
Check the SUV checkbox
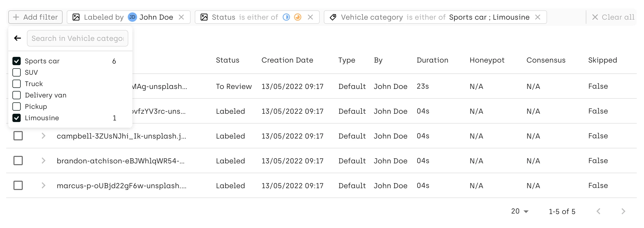point(17,72)
